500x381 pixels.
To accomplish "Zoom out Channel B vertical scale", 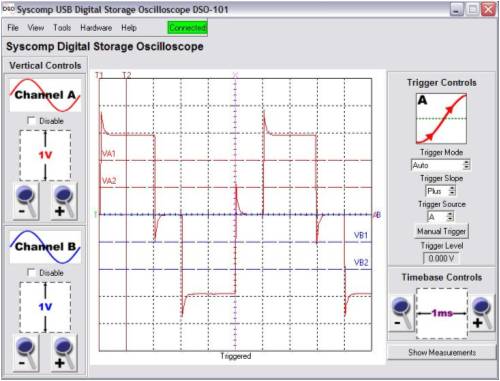I will 26,353.
